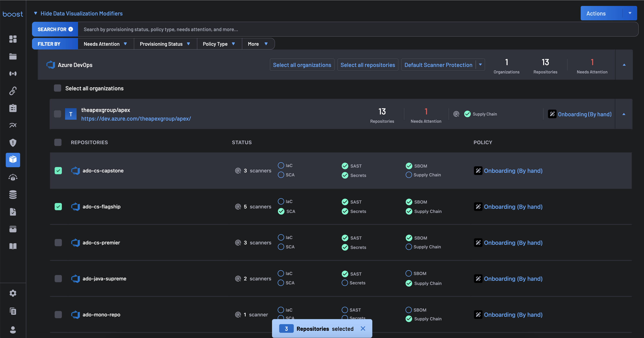Viewport: 644px width, 338px height.
Task: Click SAST status in ado-java-supreme row
Action: [352, 274]
